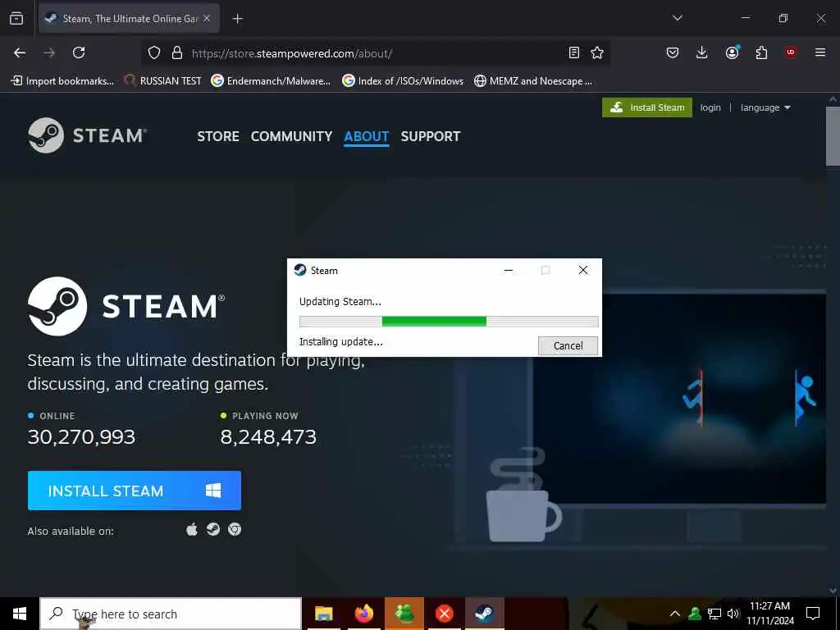Open the Windows Start menu
Viewport: 840px width, 630px height.
tap(20, 614)
